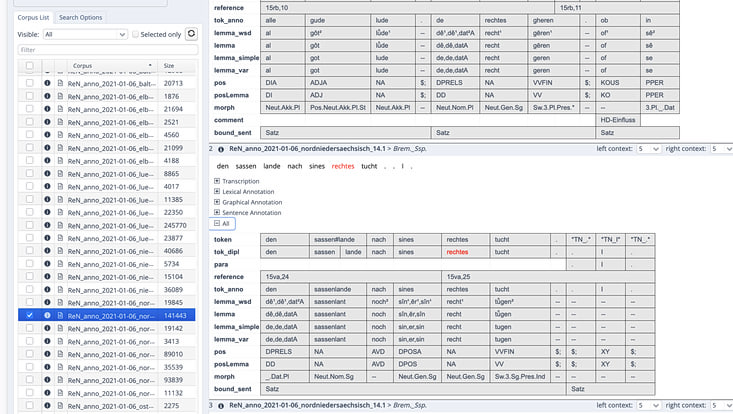Sort by the Size column header
Viewport: 733px width, 414px height.
[176, 66]
